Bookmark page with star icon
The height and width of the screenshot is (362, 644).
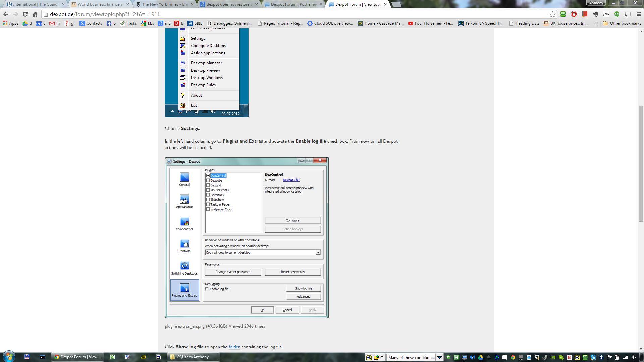tap(552, 14)
